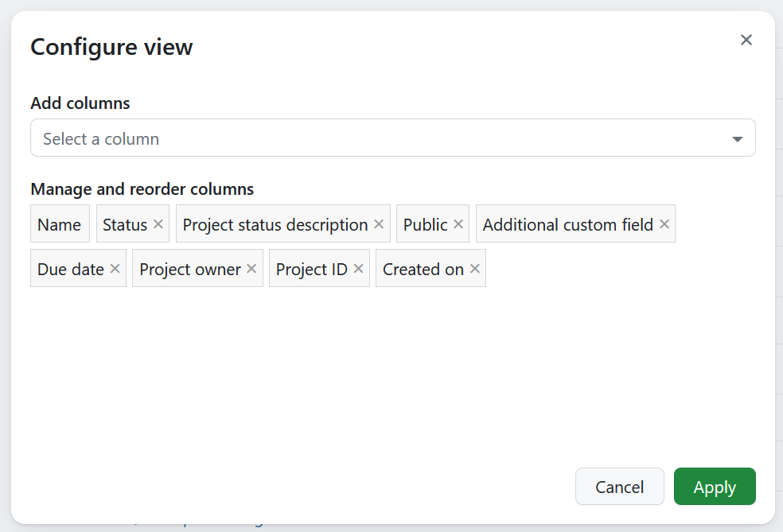The height and width of the screenshot is (532, 783).
Task: Open the Add columns dropdown arrow
Action: point(737,139)
